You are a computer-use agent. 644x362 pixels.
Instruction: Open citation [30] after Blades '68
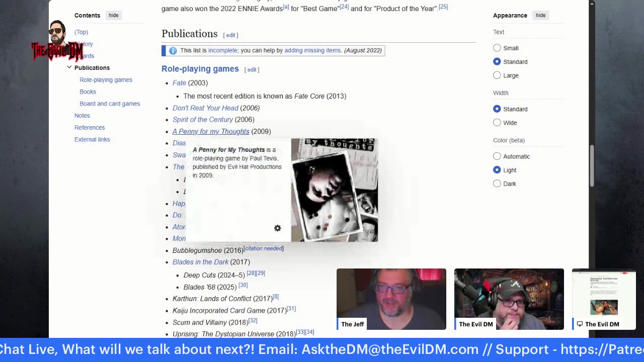(243, 285)
